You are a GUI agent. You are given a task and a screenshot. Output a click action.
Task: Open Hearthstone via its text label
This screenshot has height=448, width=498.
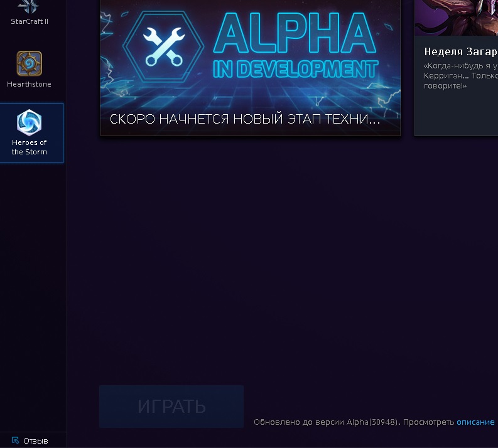tap(29, 84)
